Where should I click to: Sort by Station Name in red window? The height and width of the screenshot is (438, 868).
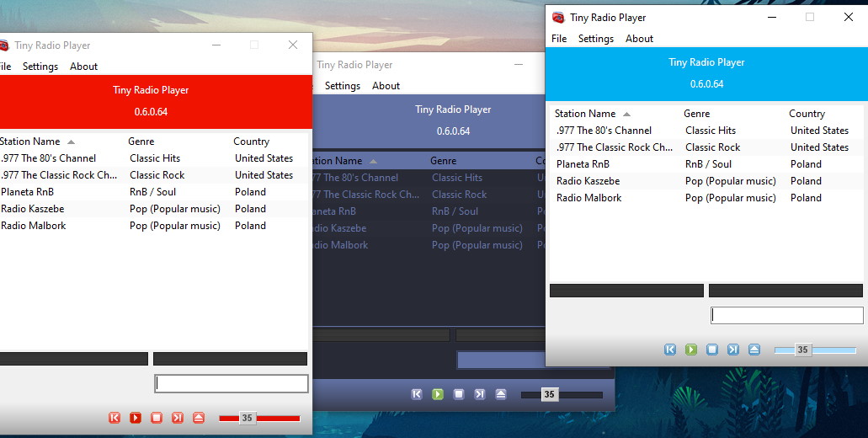click(30, 142)
